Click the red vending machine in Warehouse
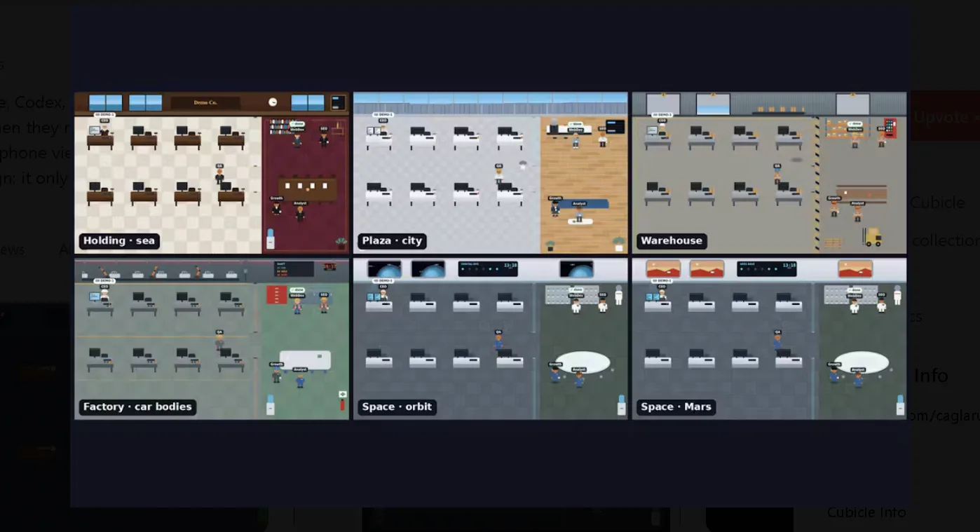The width and height of the screenshot is (980, 532). tap(890, 128)
